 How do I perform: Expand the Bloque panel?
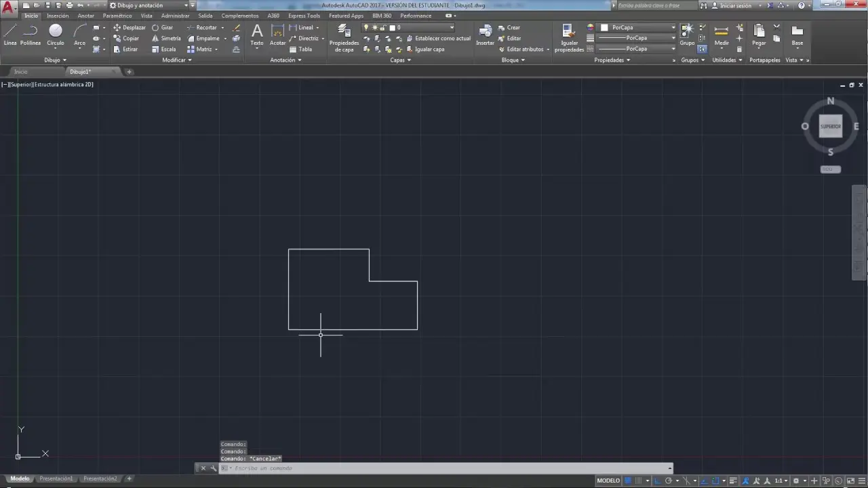513,60
